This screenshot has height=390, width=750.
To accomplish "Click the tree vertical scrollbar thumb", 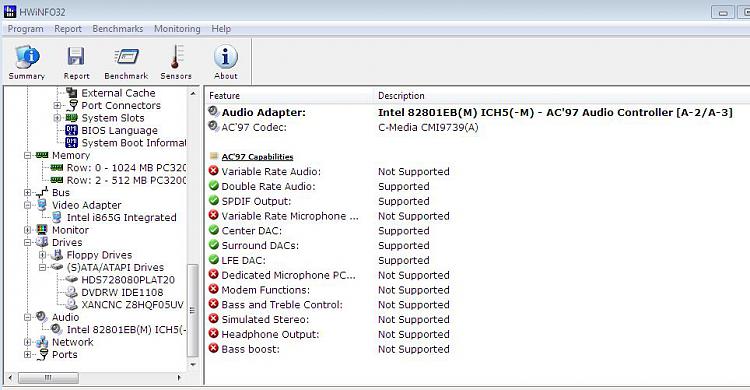I will tap(192, 311).
